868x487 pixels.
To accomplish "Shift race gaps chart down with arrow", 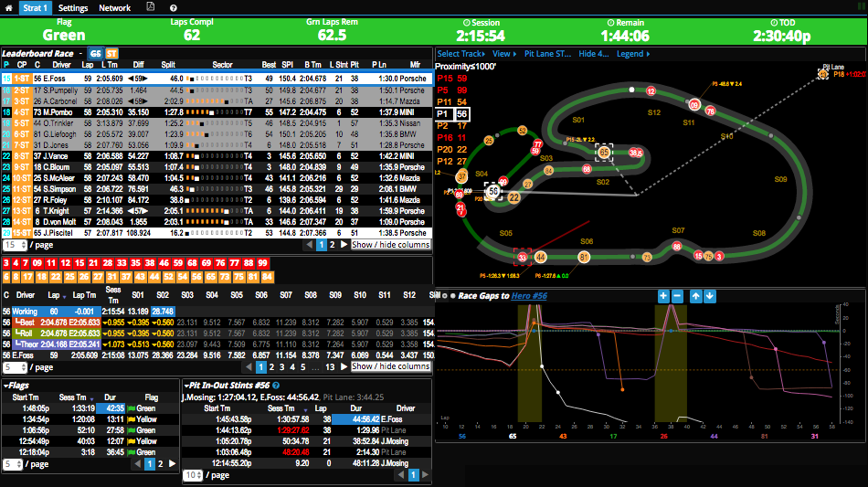I will (x=710, y=296).
